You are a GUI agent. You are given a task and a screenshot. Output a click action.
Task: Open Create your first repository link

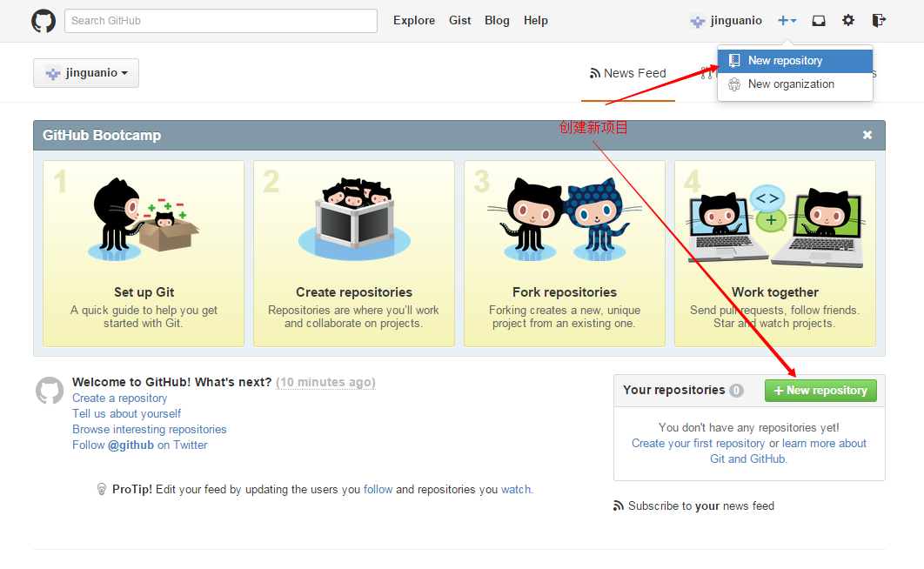pos(699,443)
